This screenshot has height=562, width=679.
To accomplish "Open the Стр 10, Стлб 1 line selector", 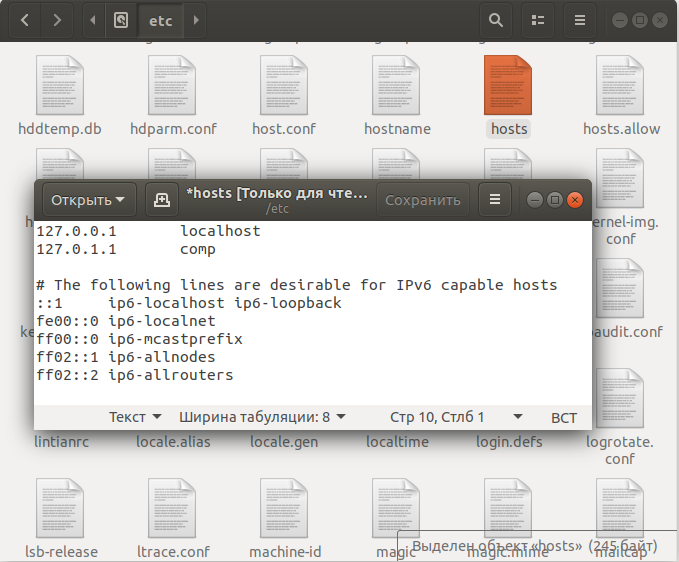I will [x=455, y=417].
